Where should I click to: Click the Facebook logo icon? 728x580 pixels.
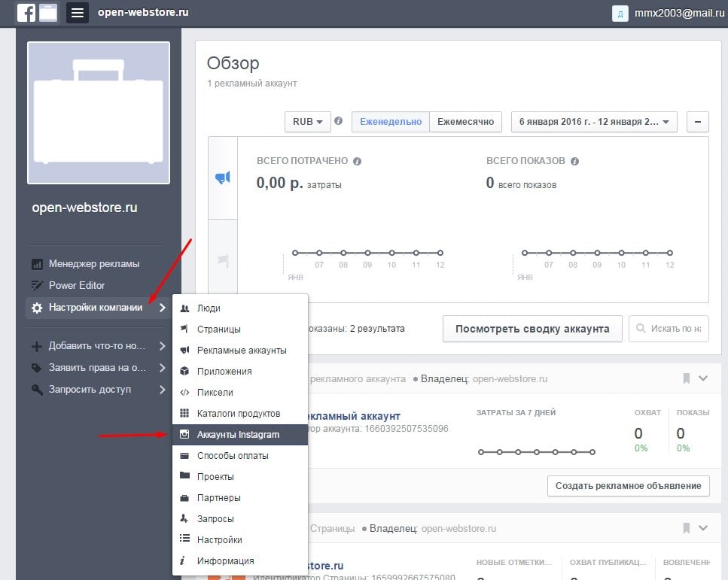[x=26, y=13]
